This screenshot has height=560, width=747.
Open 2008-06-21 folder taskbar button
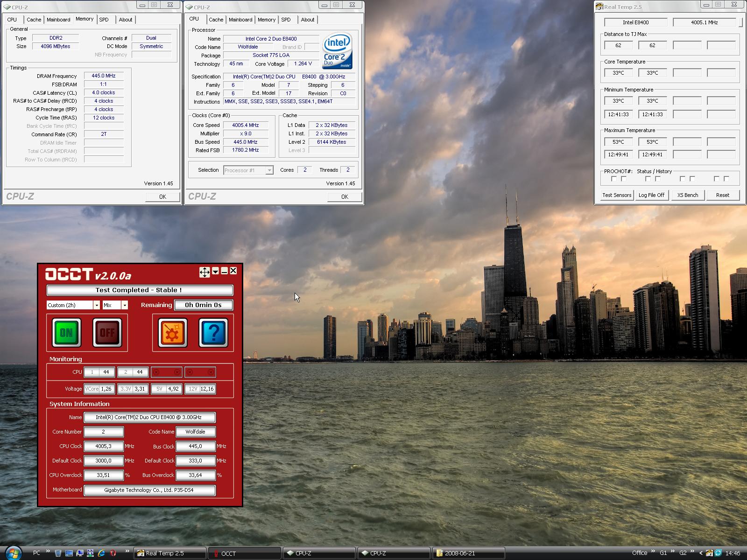pos(468,553)
